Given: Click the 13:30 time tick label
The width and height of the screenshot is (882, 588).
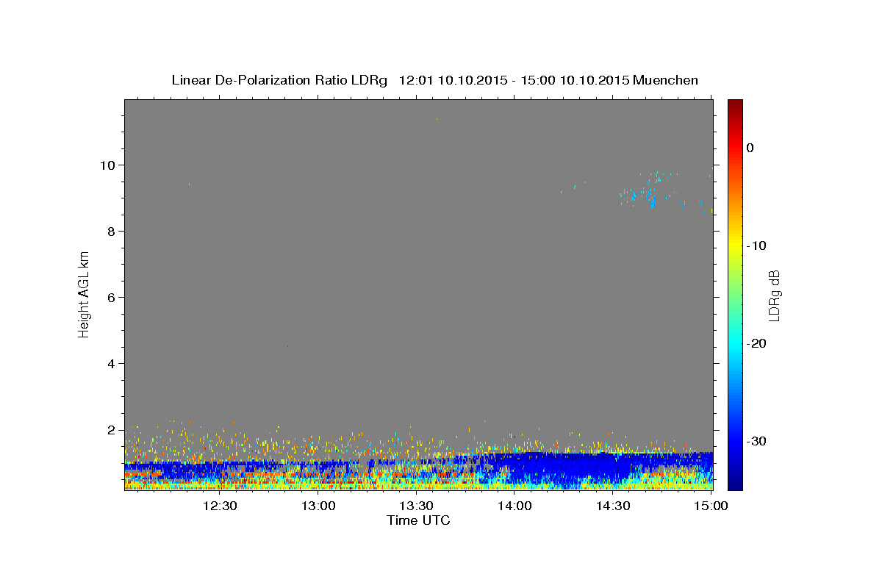Looking at the screenshot, I should point(417,506).
